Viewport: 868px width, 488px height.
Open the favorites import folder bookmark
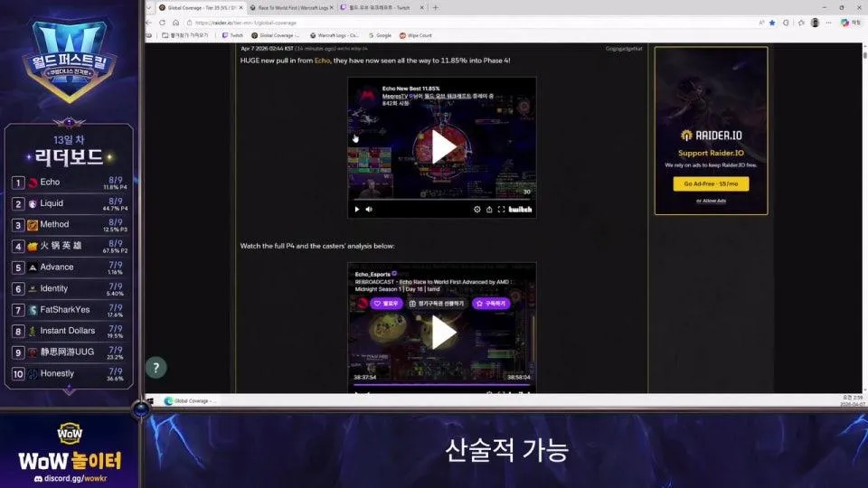pyautogui.click(x=185, y=35)
